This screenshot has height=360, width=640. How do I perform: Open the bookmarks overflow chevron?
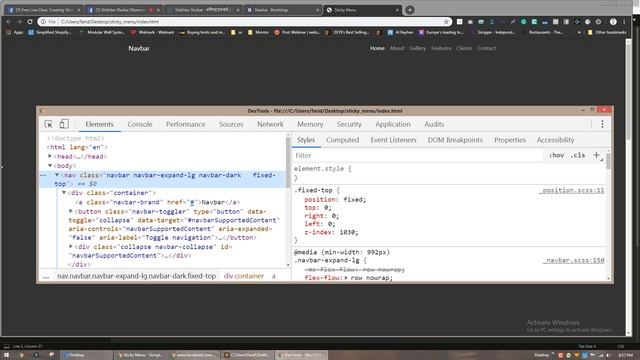tap(579, 32)
